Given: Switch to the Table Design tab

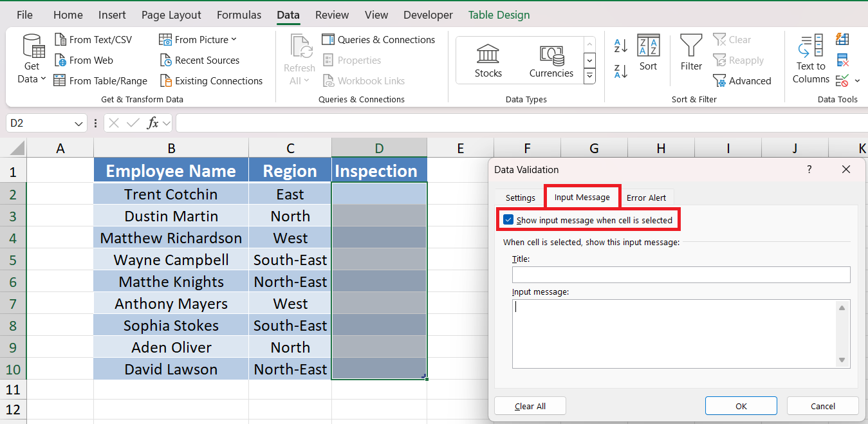Looking at the screenshot, I should tap(499, 15).
